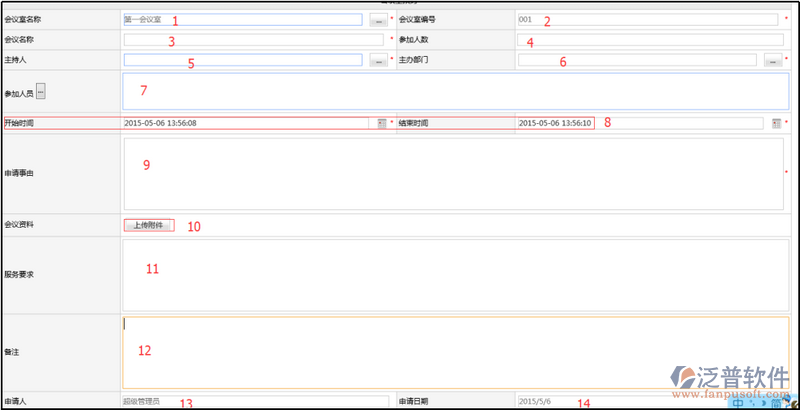800x410 pixels.
Task: Open the 主办部门 selection ellipsis button
Action: point(771,61)
